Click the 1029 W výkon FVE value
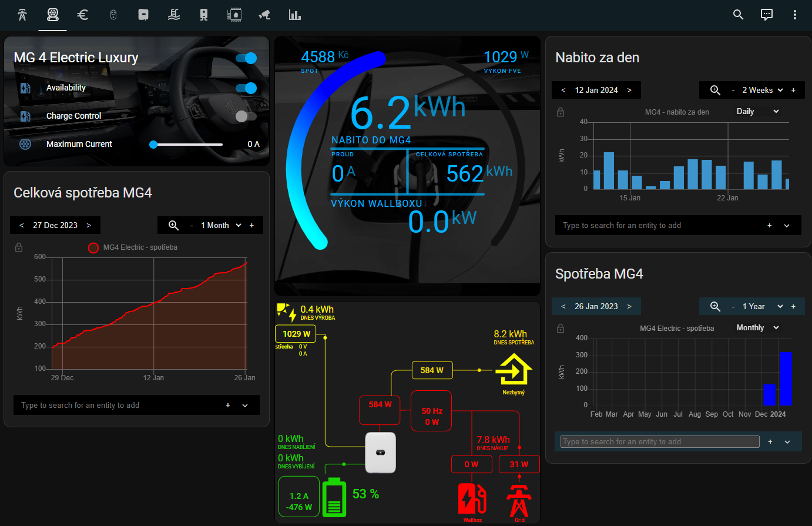This screenshot has width=812, height=526. [x=506, y=56]
